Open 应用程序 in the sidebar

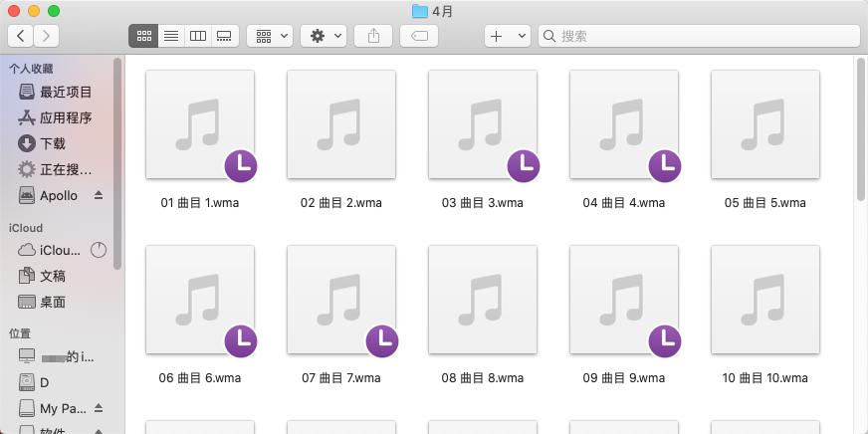[x=56, y=117]
